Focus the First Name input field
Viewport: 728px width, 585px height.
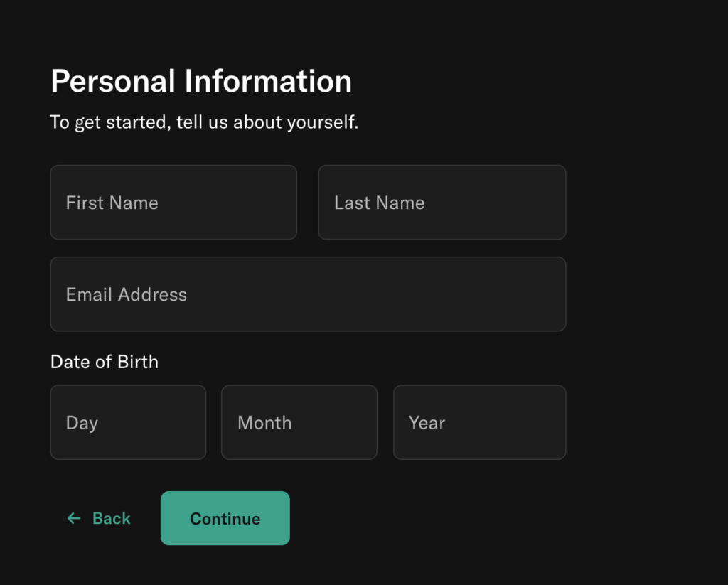(x=173, y=203)
